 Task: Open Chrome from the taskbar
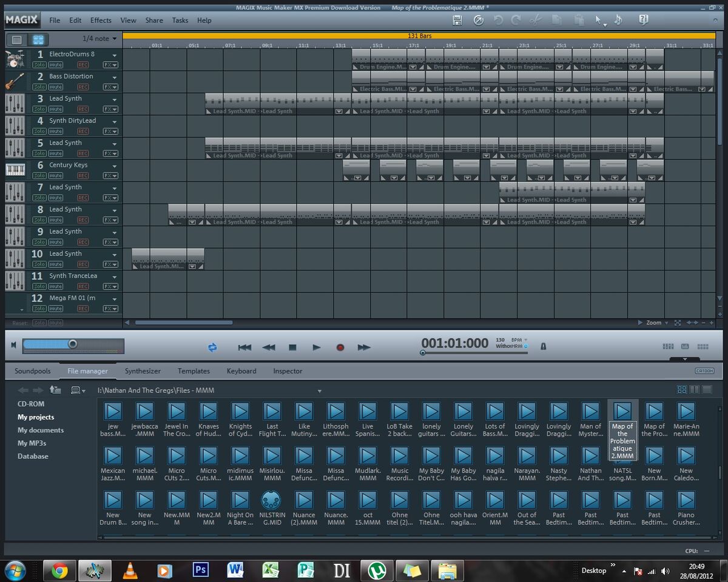(59, 570)
